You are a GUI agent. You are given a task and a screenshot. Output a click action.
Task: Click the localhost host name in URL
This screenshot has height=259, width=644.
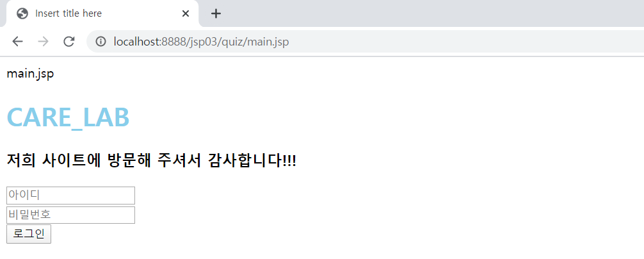(136, 42)
